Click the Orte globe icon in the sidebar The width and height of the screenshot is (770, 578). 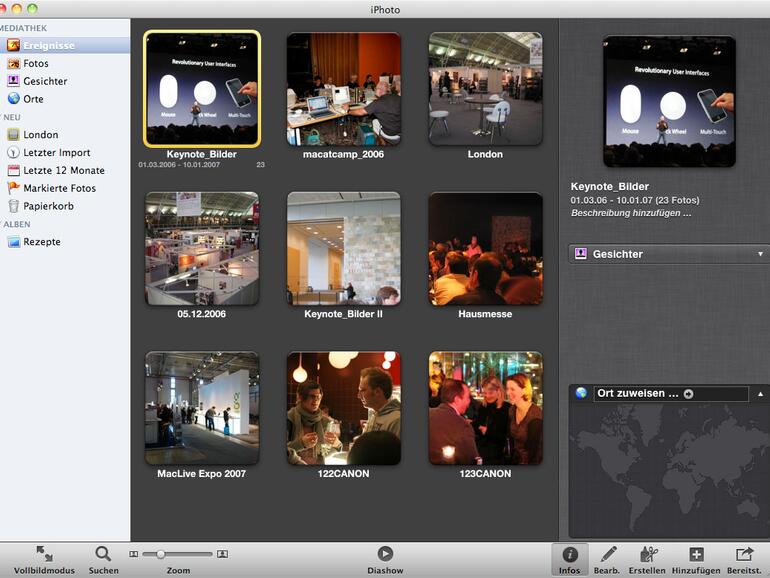tap(13, 99)
